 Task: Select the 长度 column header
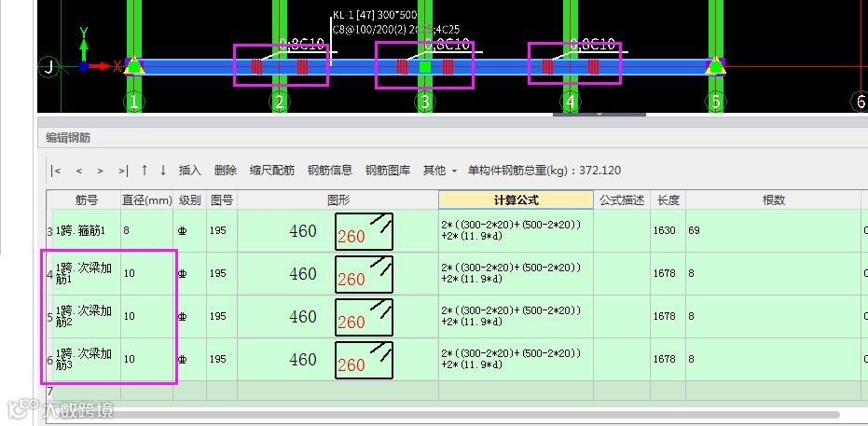668,200
